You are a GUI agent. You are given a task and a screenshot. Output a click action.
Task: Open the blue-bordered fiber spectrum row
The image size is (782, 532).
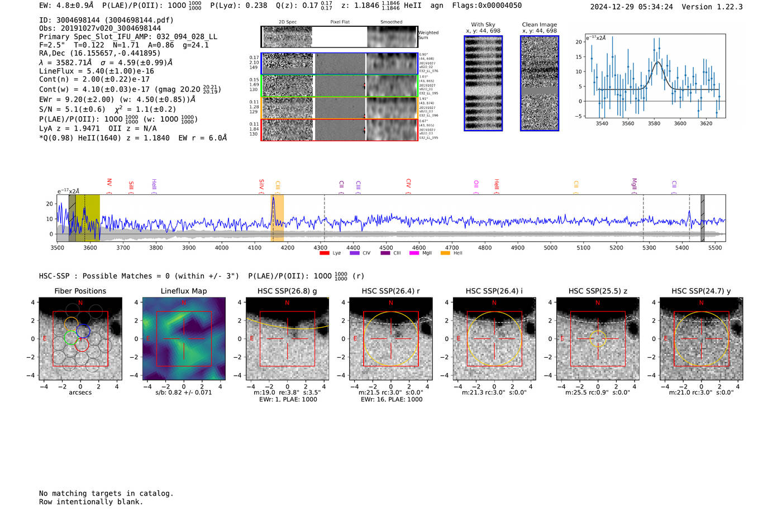(339, 64)
